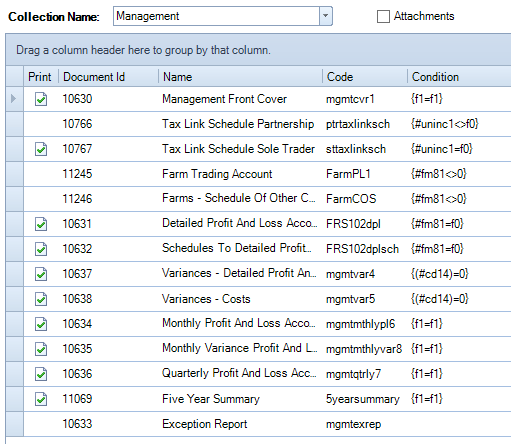This screenshot has height=445, width=515.
Task: Select Tax Link Schedule Sole Trader name
Action: 238,149
